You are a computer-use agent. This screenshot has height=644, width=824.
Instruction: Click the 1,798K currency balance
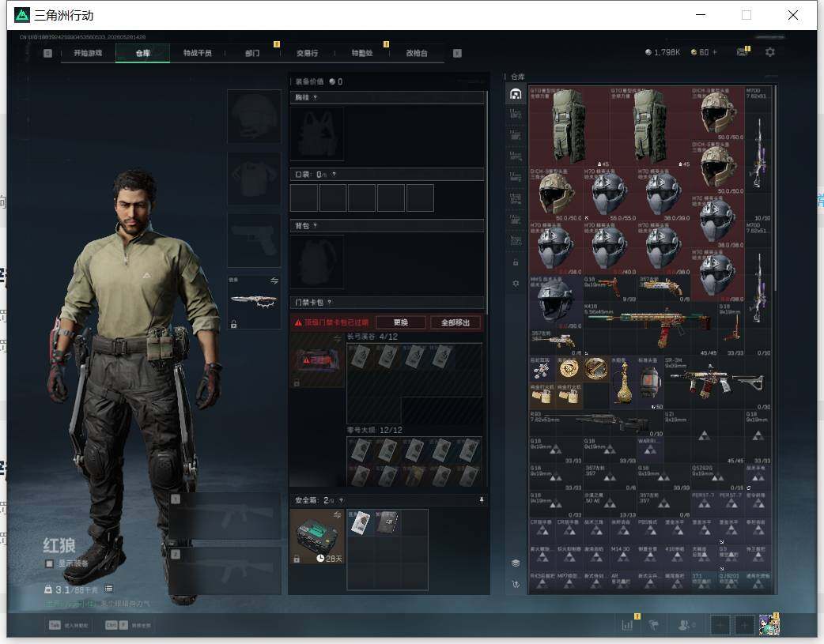pyautogui.click(x=663, y=52)
